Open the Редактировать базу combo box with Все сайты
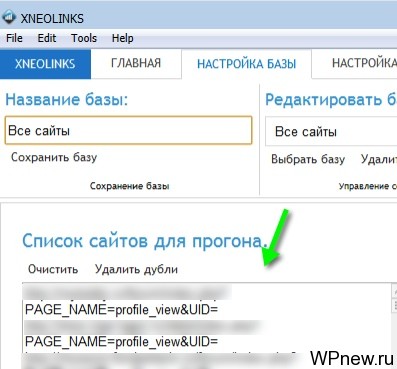Viewport: 397px width, 369px height. tap(331, 132)
